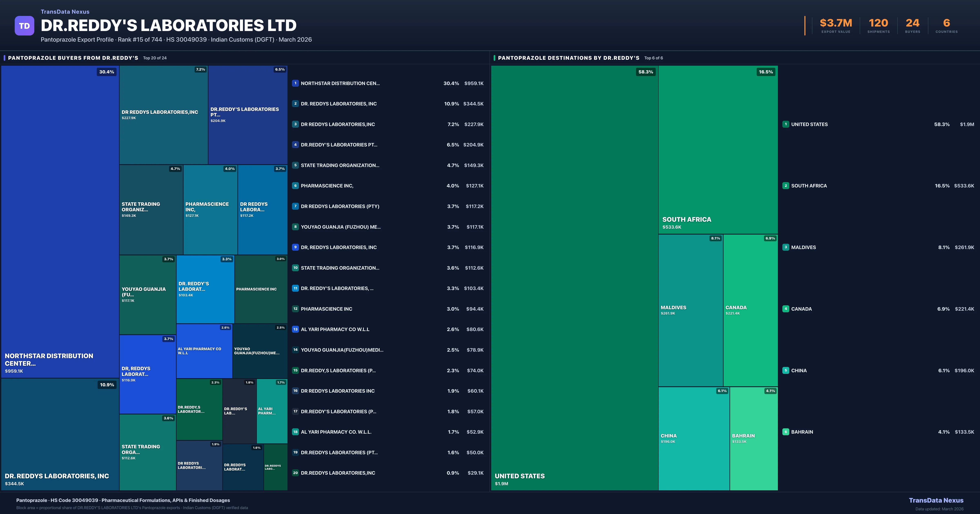980x514 pixels.
Task: Click the Top 20 of 24 label
Action: (x=154, y=58)
